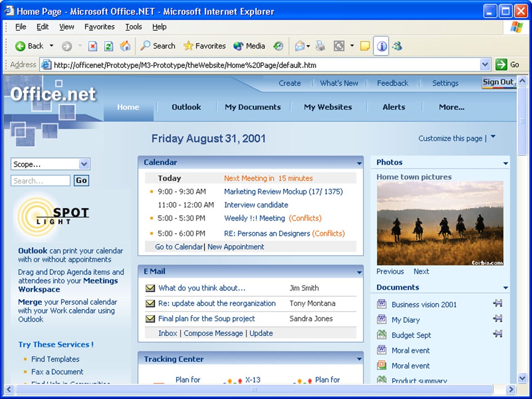This screenshot has height=399, width=532.
Task: Click the Forward arrow icon in toolbar
Action: pos(66,46)
